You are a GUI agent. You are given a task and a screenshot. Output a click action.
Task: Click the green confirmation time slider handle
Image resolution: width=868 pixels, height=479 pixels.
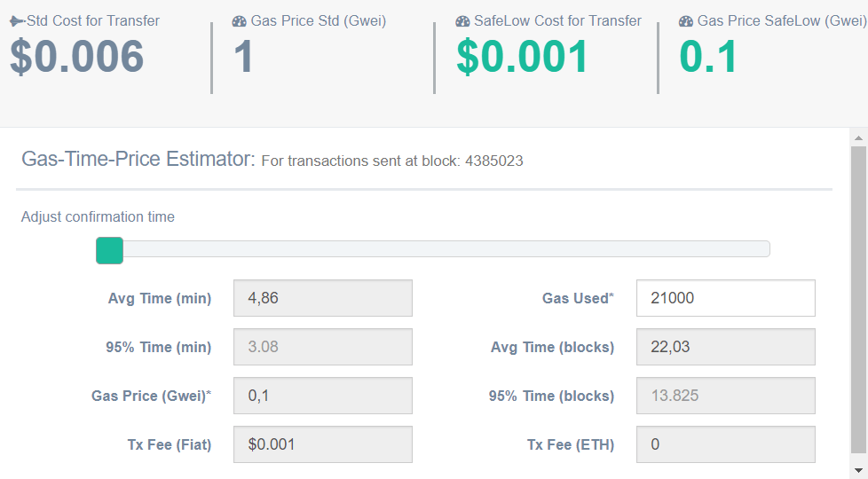(109, 250)
